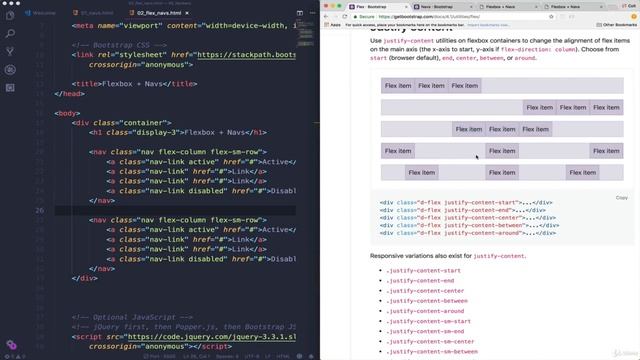Click justify-content-center code sample line
Image resolution: width=640 pixels, height=360 pixels.
coord(467,218)
